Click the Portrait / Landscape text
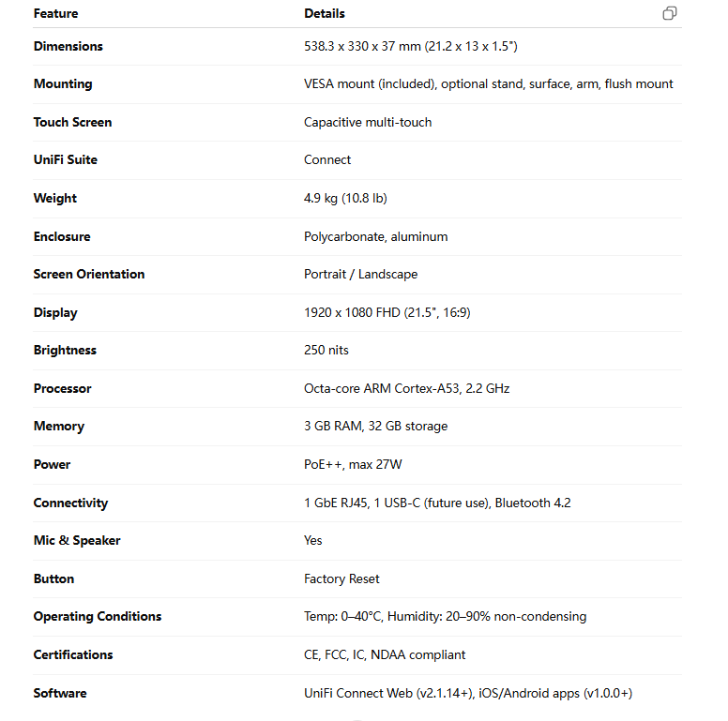728x721 pixels. pos(360,275)
